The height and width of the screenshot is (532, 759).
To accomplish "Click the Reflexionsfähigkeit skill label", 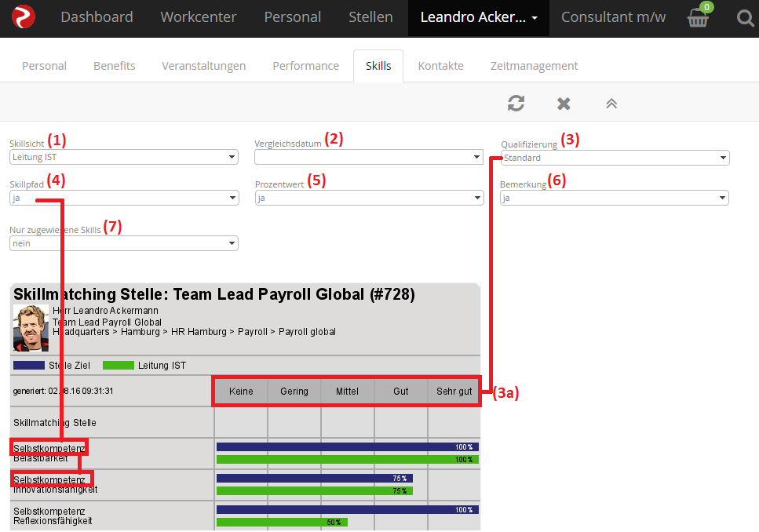I will point(53,521).
